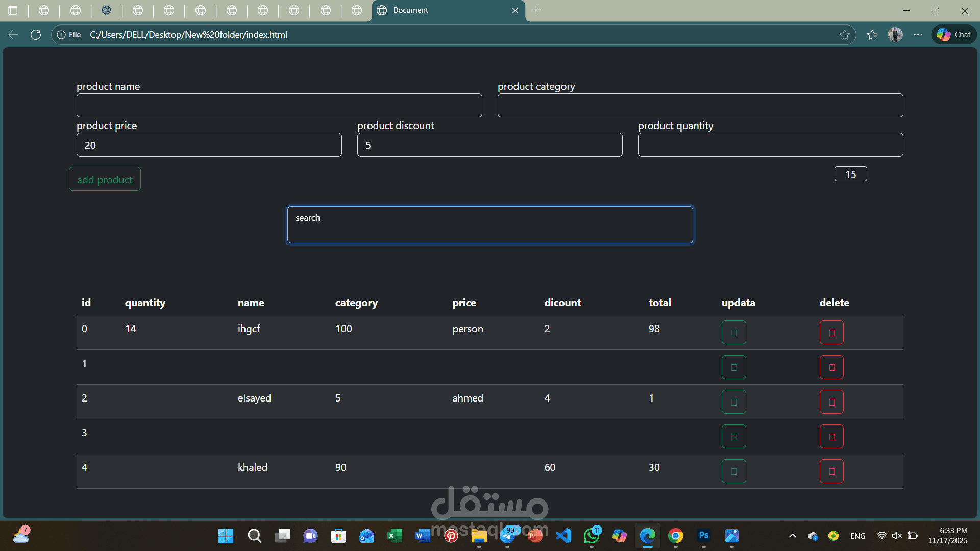Screen dimensions: 980x551
Task: Click the update icon for row 1
Action: click(733, 367)
